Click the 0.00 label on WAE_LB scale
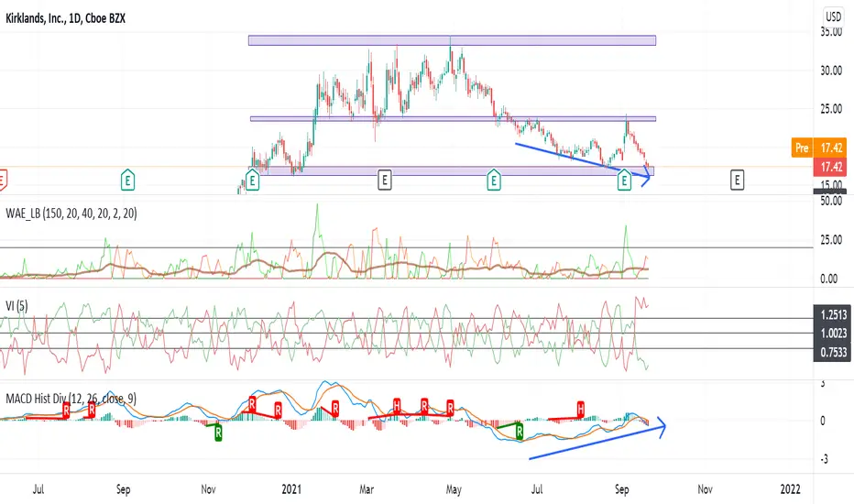Viewport: 854px width, 504px height. click(x=829, y=279)
